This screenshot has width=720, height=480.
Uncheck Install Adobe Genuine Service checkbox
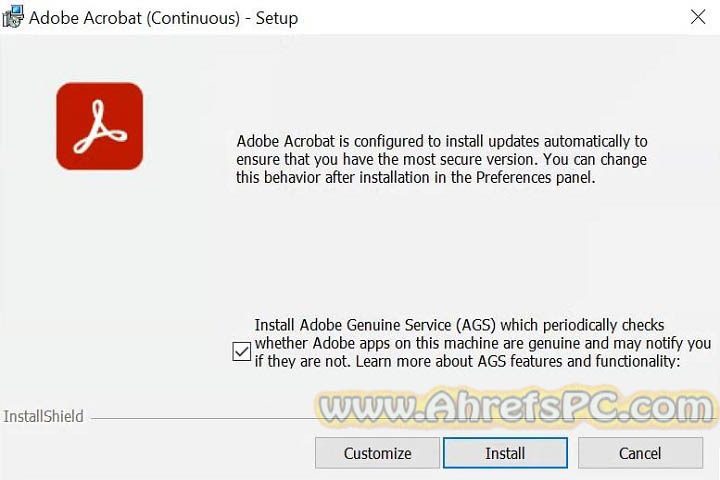point(242,352)
